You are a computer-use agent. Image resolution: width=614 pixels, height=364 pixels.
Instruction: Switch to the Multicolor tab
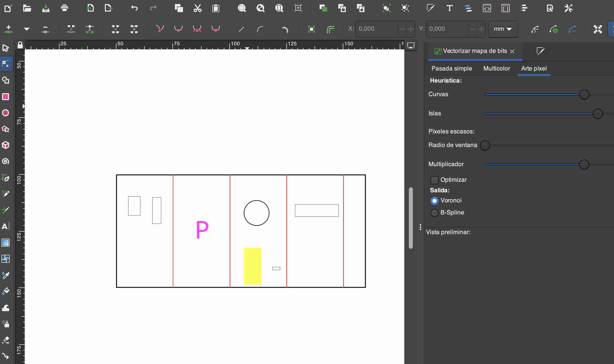click(497, 68)
